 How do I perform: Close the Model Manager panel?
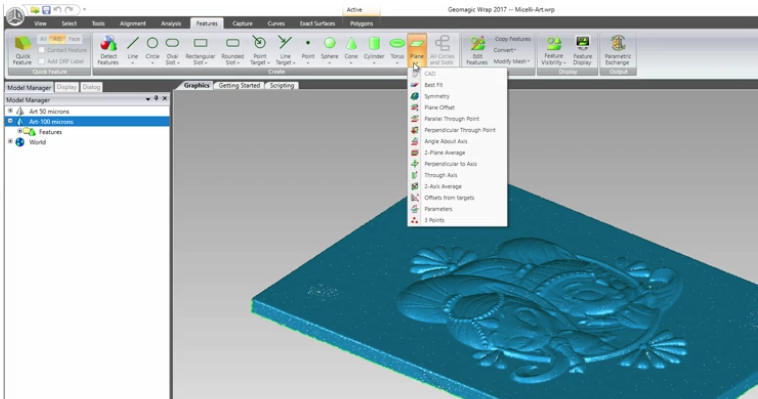tap(165, 99)
